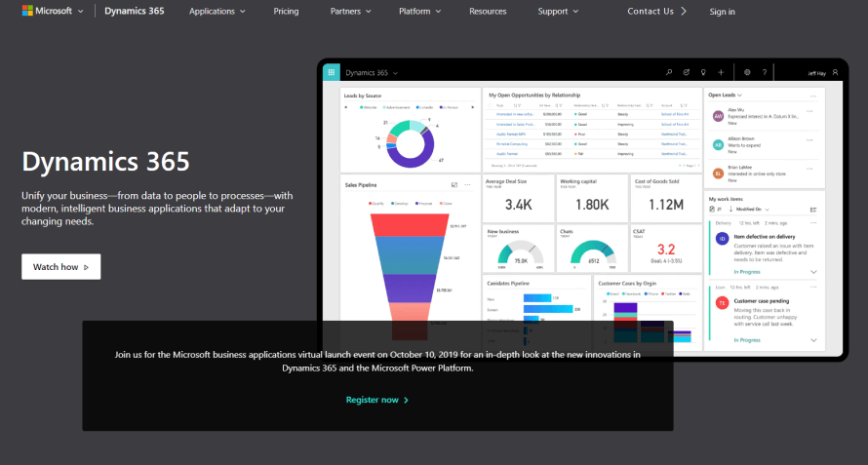Image resolution: width=868 pixels, height=465 pixels.
Task: Click the AW avatar for Alex Wu
Action: pos(718,116)
